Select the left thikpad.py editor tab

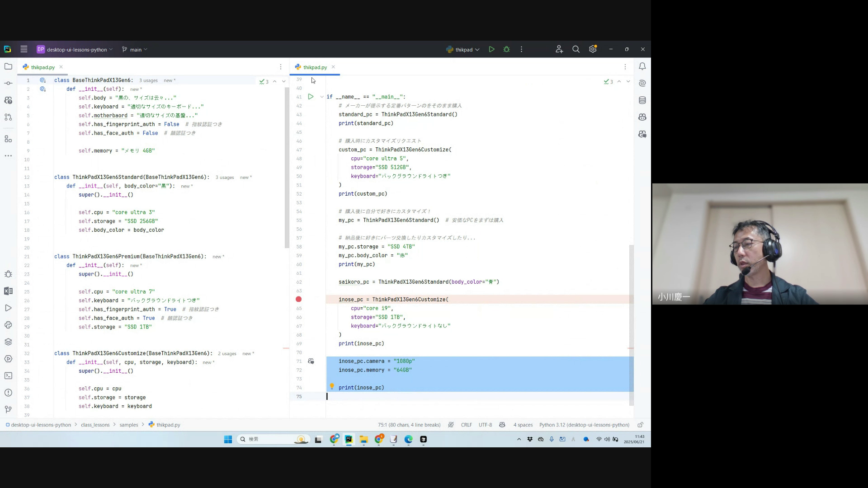click(42, 67)
